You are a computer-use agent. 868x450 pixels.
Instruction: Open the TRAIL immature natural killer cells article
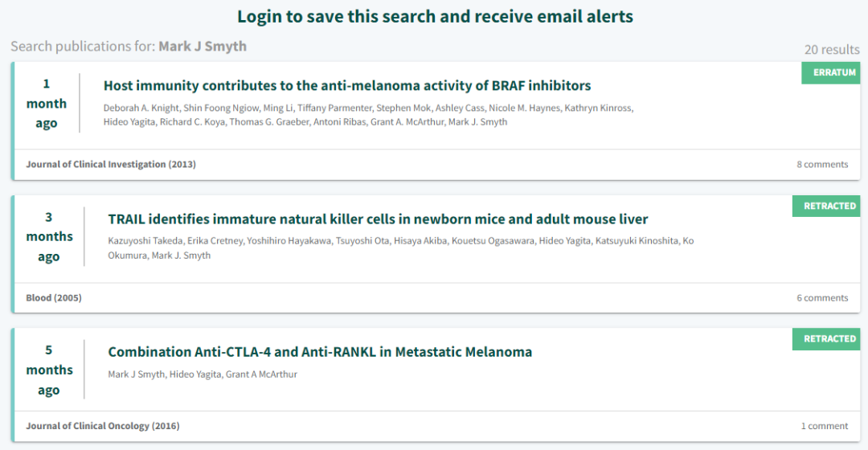coord(378,219)
